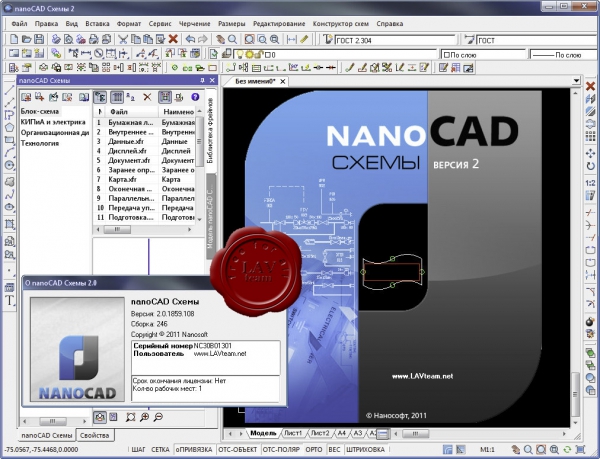
Task: Delete selection with red X toolbar icon
Action: pyautogui.click(x=173, y=39)
